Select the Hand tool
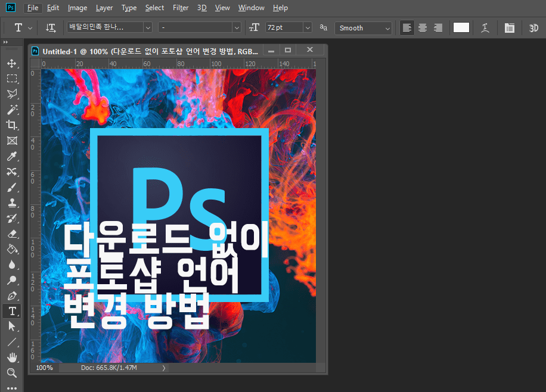 tap(12, 357)
